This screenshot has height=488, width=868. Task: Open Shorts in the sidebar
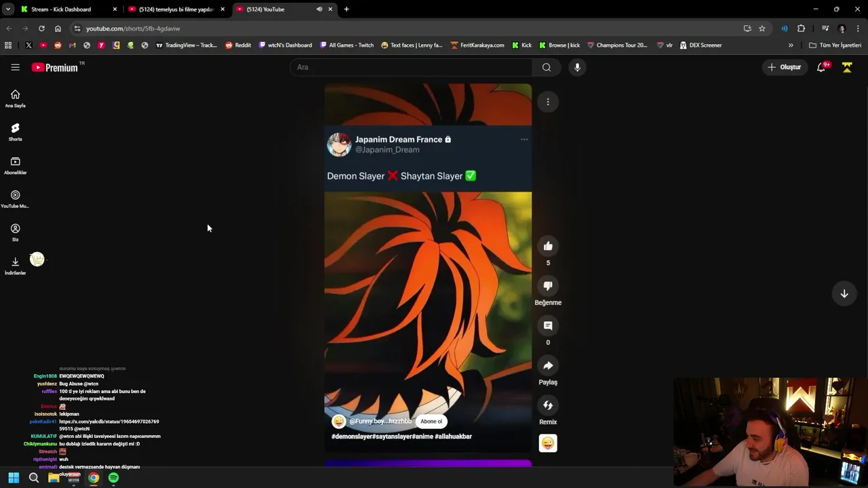click(x=15, y=131)
